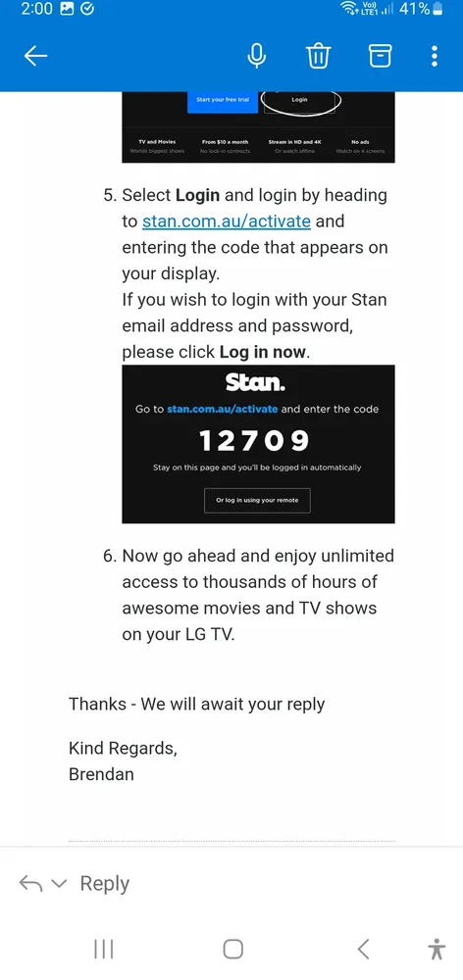Expand the reply options chevron

click(58, 884)
